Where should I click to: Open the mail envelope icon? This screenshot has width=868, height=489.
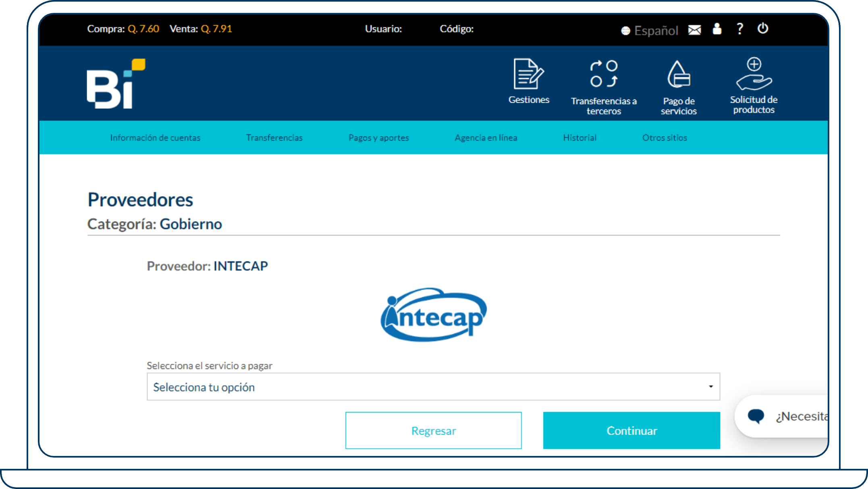pyautogui.click(x=694, y=30)
